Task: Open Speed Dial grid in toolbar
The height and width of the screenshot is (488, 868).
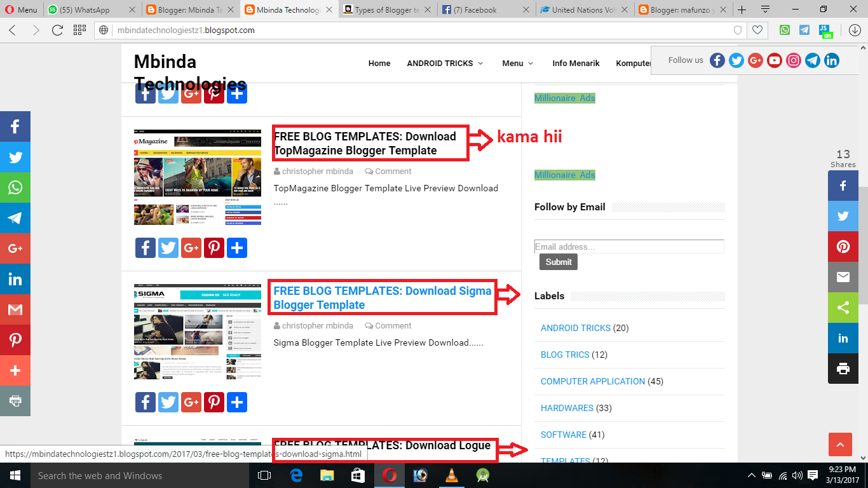Action: coord(79,30)
